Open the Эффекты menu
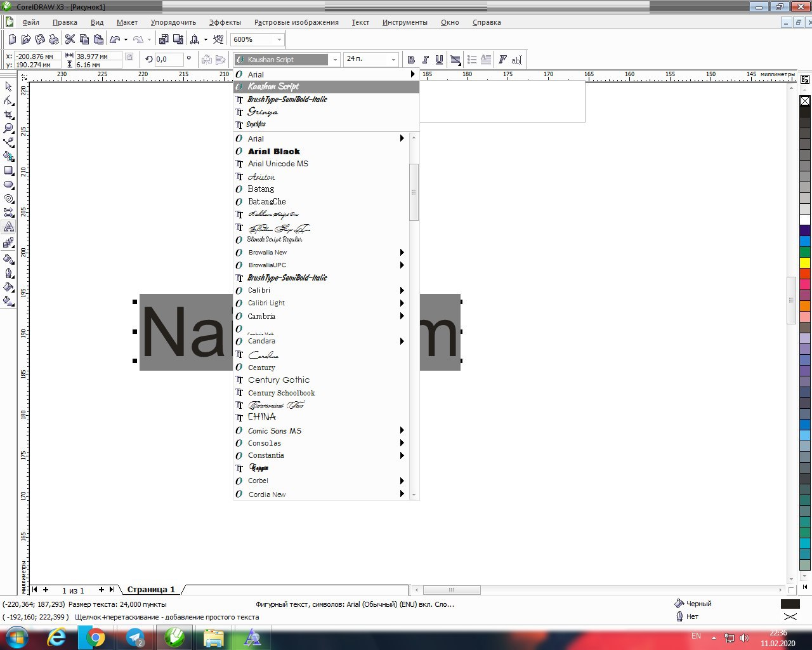 click(x=225, y=22)
